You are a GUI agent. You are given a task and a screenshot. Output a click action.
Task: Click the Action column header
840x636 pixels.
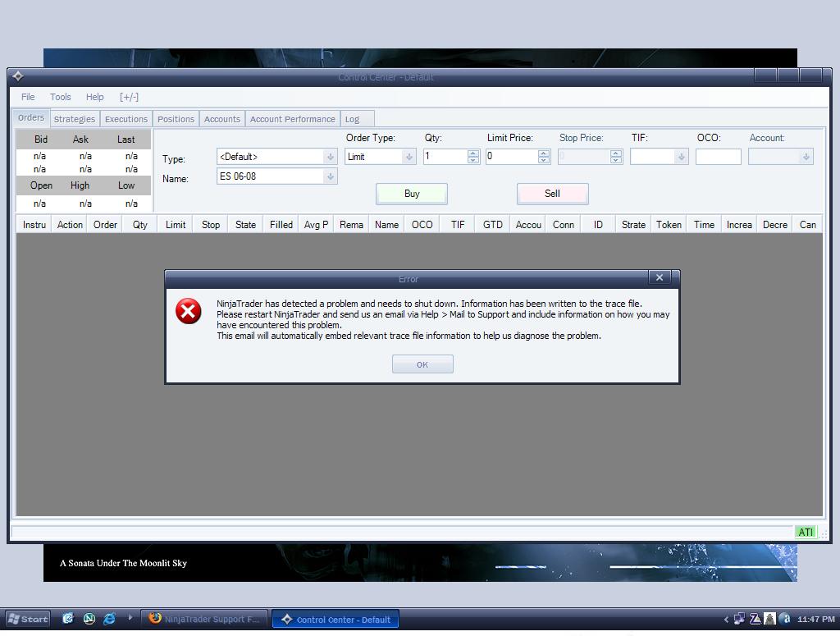coord(70,225)
